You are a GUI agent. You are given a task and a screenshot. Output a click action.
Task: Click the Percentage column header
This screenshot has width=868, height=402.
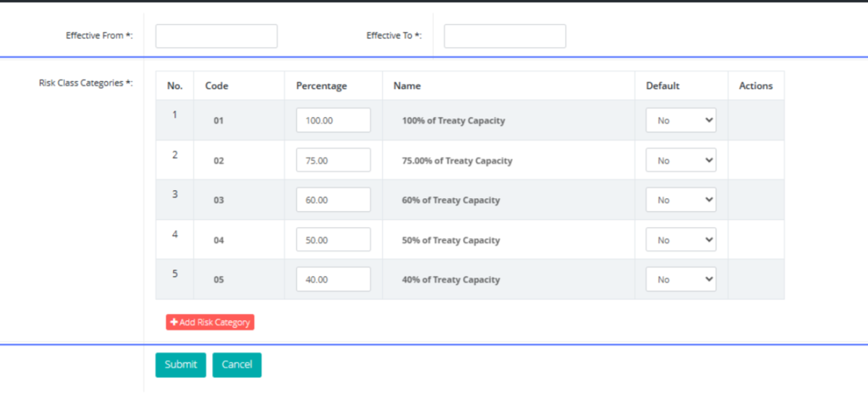click(x=321, y=86)
